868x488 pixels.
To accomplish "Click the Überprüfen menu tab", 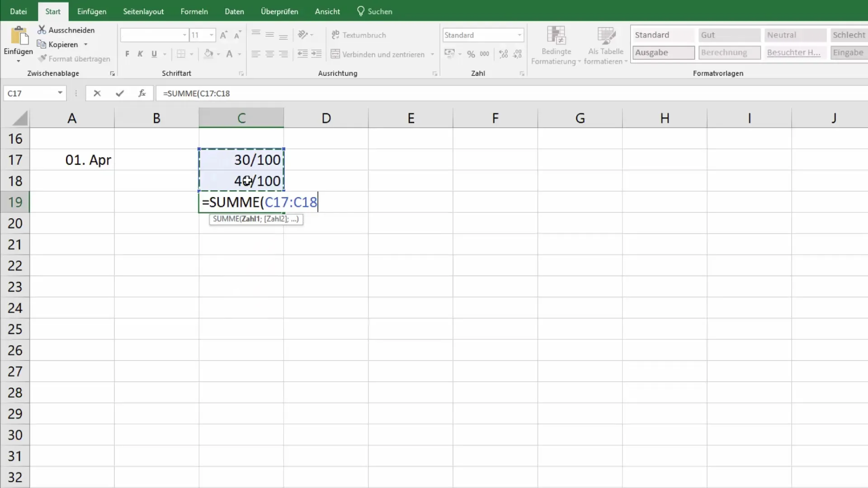I will 279,11.
